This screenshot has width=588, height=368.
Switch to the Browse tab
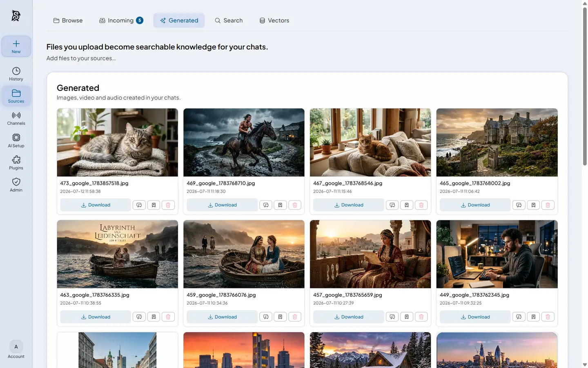click(68, 20)
